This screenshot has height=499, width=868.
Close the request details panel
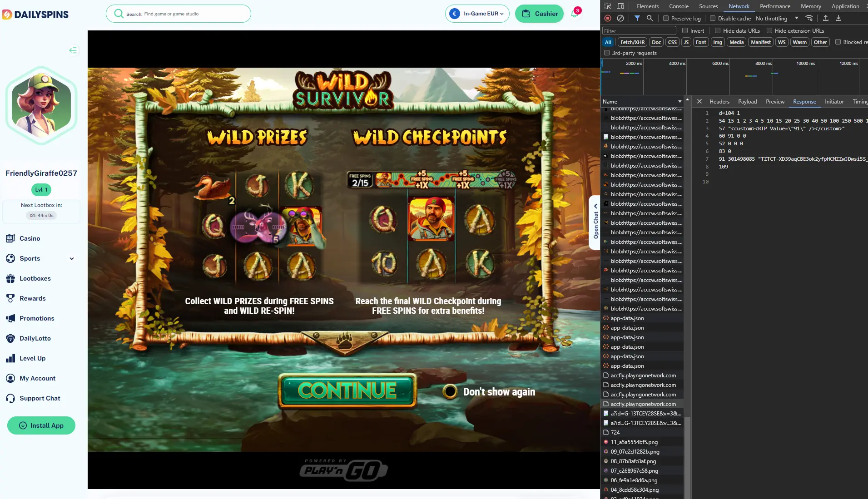click(x=699, y=102)
